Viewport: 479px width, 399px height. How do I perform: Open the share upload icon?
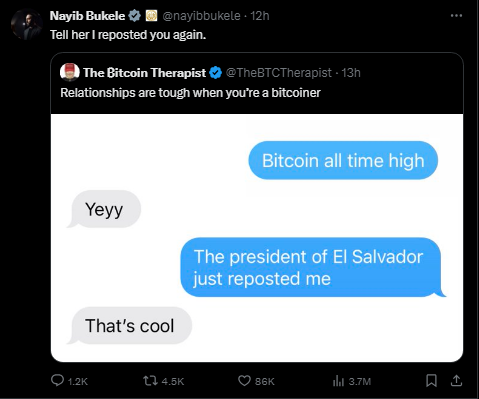click(x=456, y=380)
